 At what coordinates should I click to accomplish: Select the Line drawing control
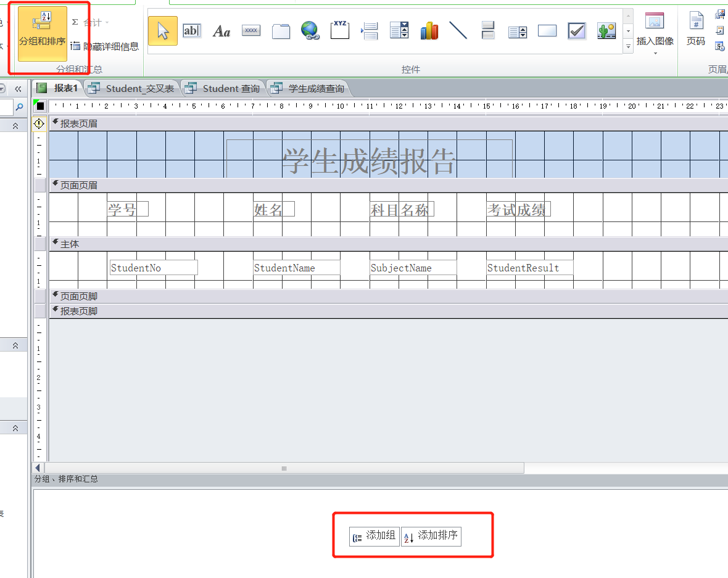click(458, 31)
